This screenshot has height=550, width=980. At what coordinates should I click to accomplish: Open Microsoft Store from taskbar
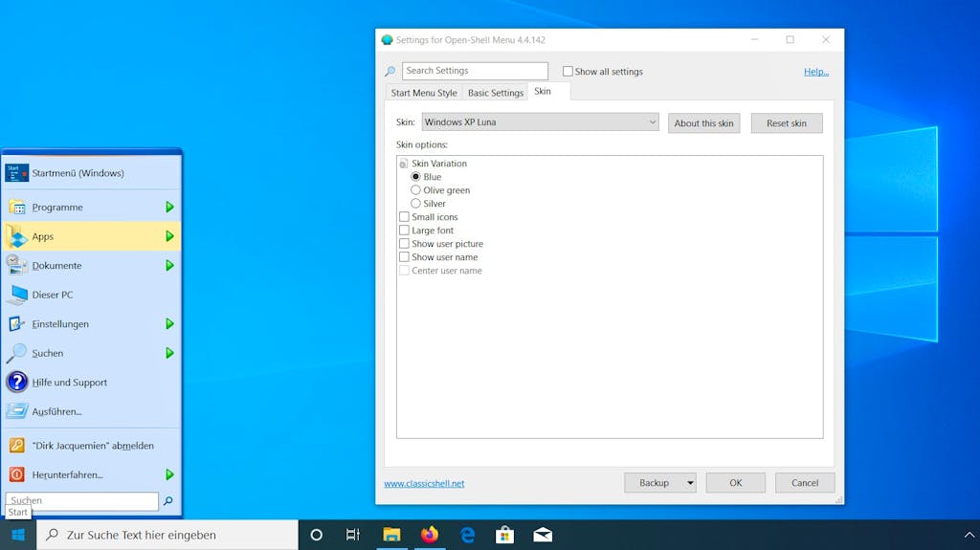pos(504,535)
